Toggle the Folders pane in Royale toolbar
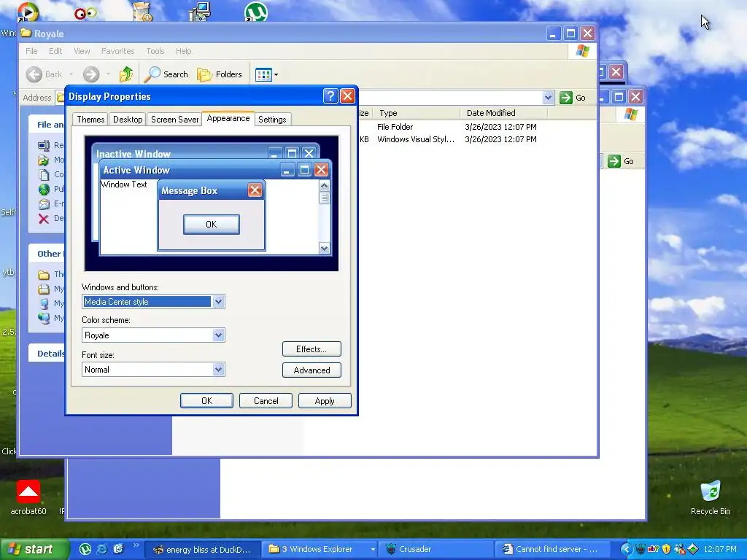Image resolution: width=747 pixels, height=560 pixels. (x=220, y=74)
